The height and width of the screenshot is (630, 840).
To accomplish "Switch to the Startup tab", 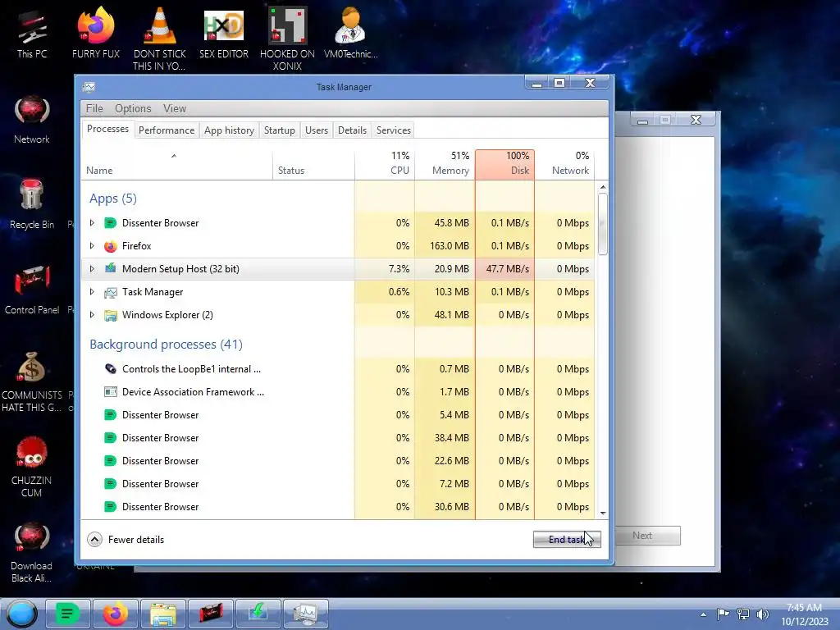I will pos(280,130).
